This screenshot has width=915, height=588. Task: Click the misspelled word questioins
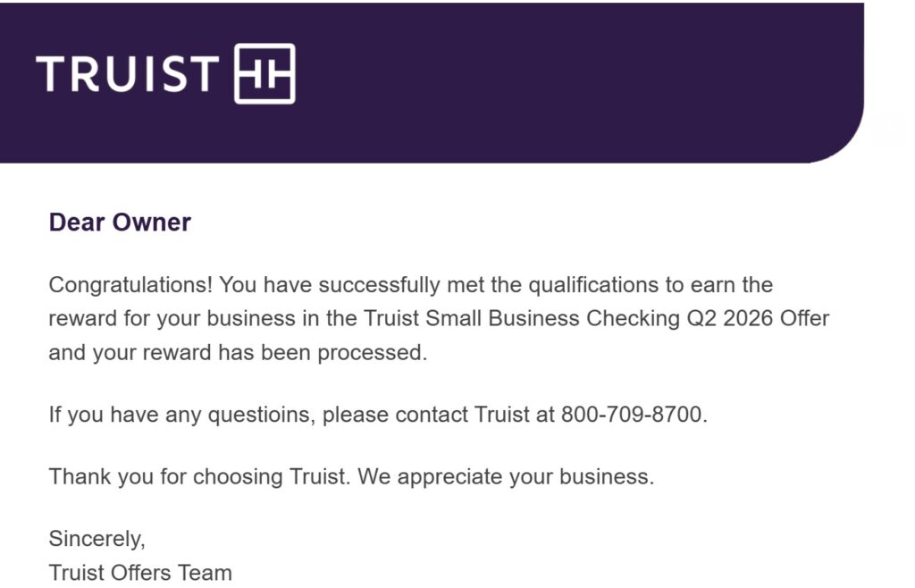click(262, 415)
